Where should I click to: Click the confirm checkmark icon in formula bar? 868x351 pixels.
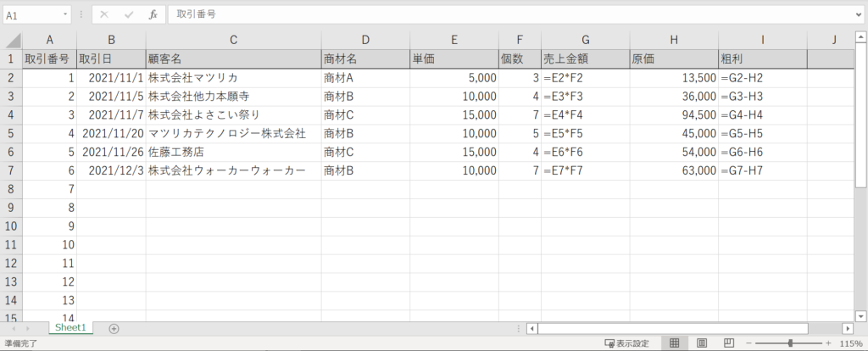(129, 15)
